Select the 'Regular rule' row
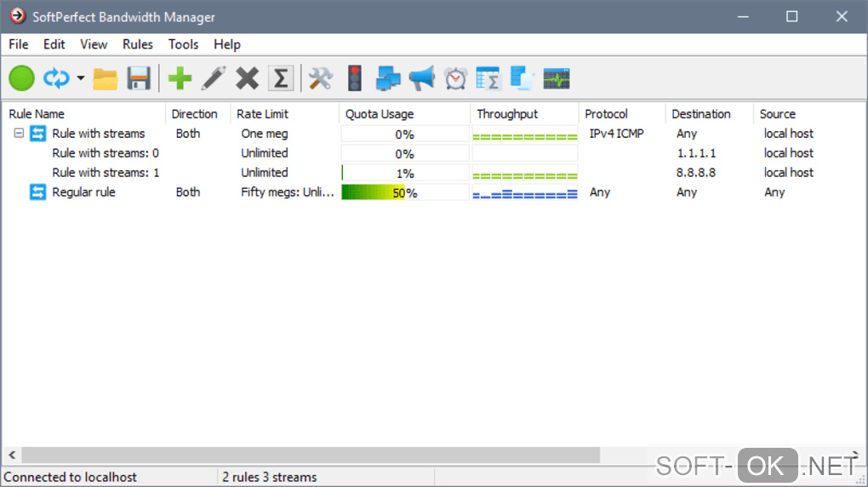This screenshot has width=868, height=487. pyautogui.click(x=434, y=192)
